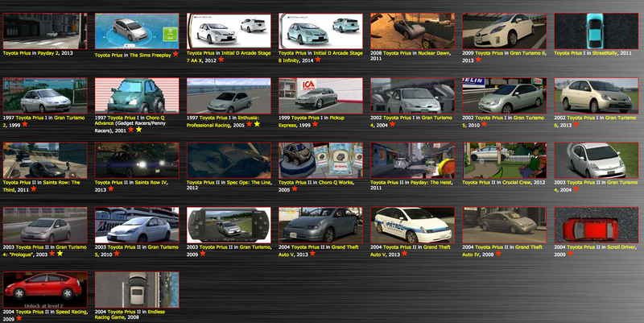Follow the Crucial Crew game link

click(517, 183)
